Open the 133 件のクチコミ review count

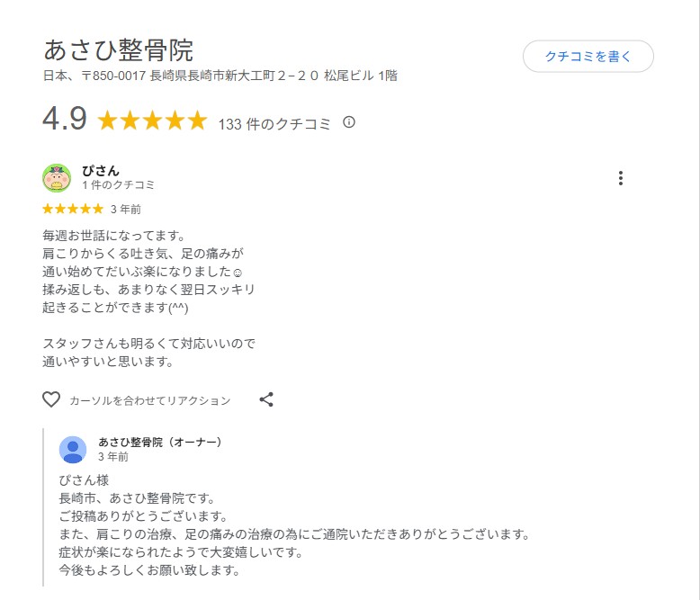pyautogui.click(x=274, y=124)
